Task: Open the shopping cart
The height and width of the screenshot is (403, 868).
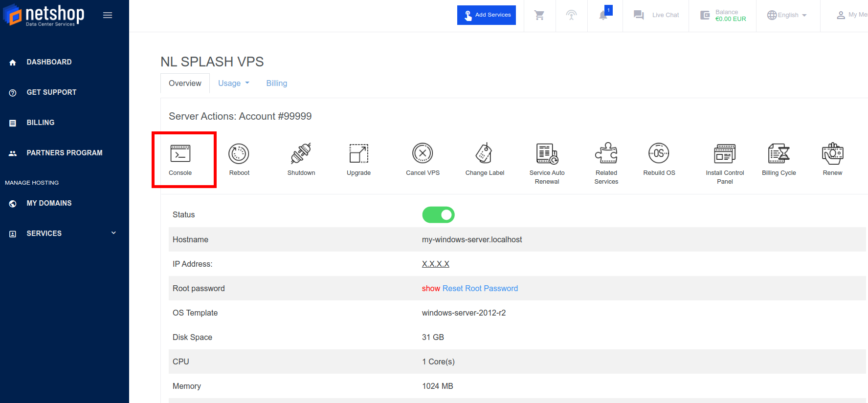Action: 539,15
